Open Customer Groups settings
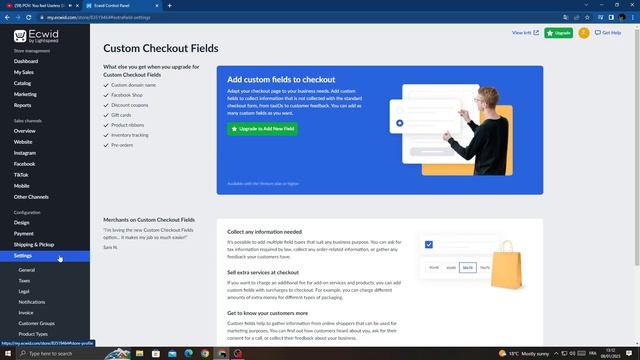640x360 pixels. click(36, 323)
